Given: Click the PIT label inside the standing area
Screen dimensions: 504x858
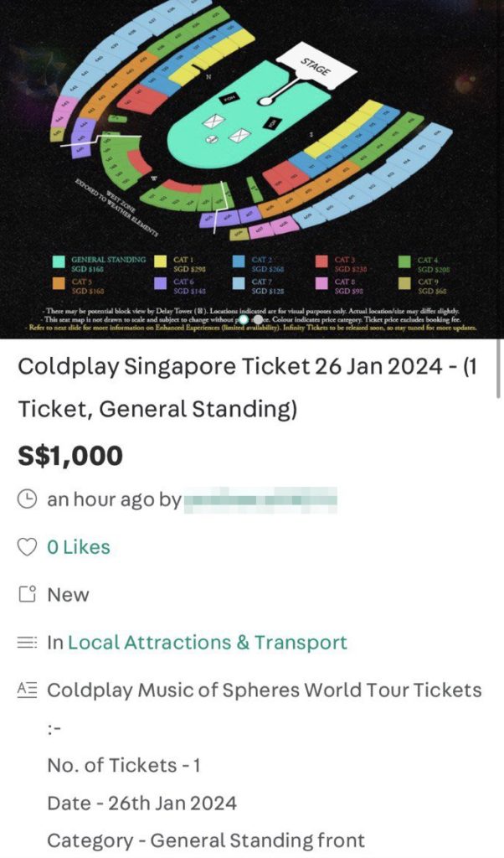Looking at the screenshot, I should [x=272, y=121].
